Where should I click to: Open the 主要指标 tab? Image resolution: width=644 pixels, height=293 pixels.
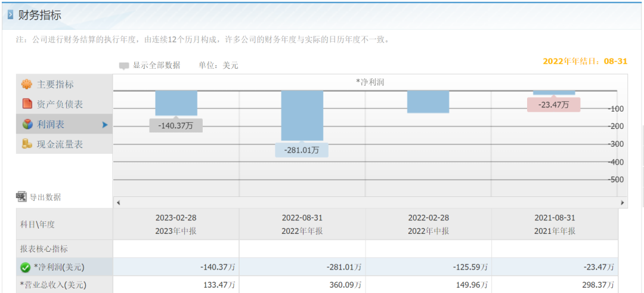click(x=55, y=85)
